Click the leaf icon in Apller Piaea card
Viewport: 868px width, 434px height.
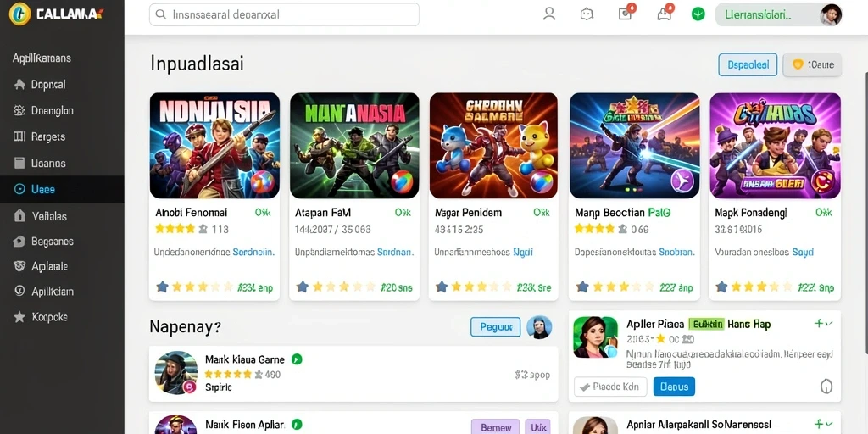(x=826, y=387)
